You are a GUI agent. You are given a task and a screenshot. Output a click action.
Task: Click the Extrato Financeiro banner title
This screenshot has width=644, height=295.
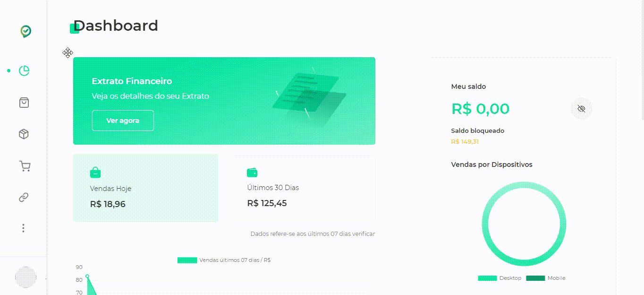click(132, 81)
